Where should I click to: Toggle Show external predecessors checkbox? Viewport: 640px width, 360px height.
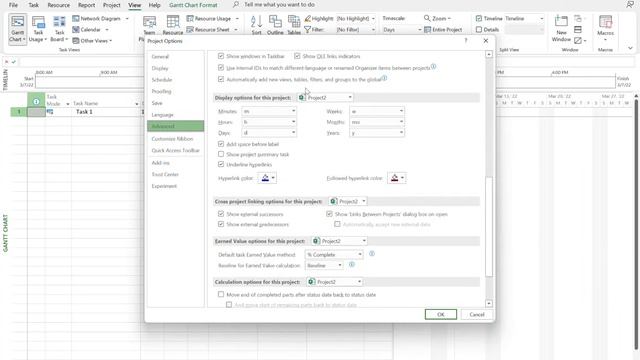[x=221, y=224]
